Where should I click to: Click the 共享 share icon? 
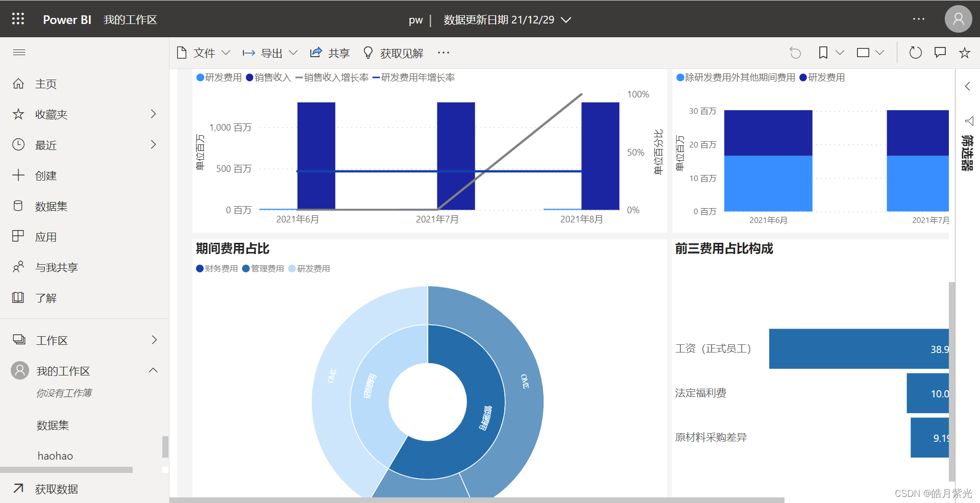click(316, 52)
